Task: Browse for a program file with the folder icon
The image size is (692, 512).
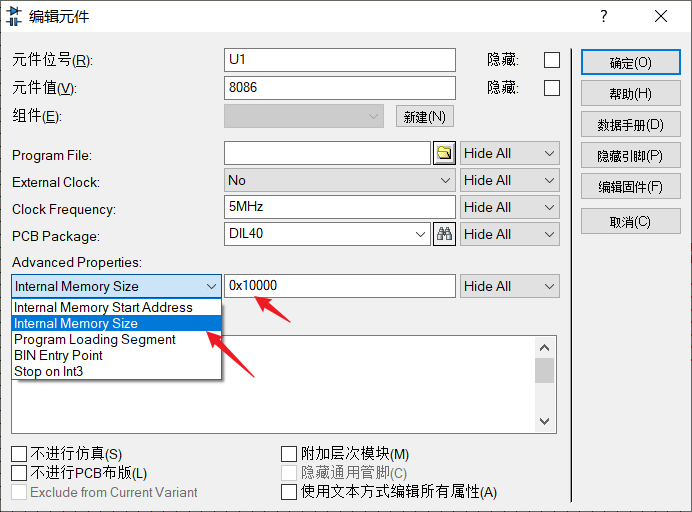Action: tap(444, 153)
